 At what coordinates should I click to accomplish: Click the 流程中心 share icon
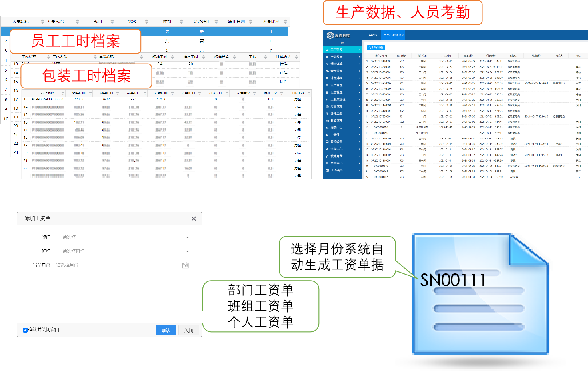[327, 149]
